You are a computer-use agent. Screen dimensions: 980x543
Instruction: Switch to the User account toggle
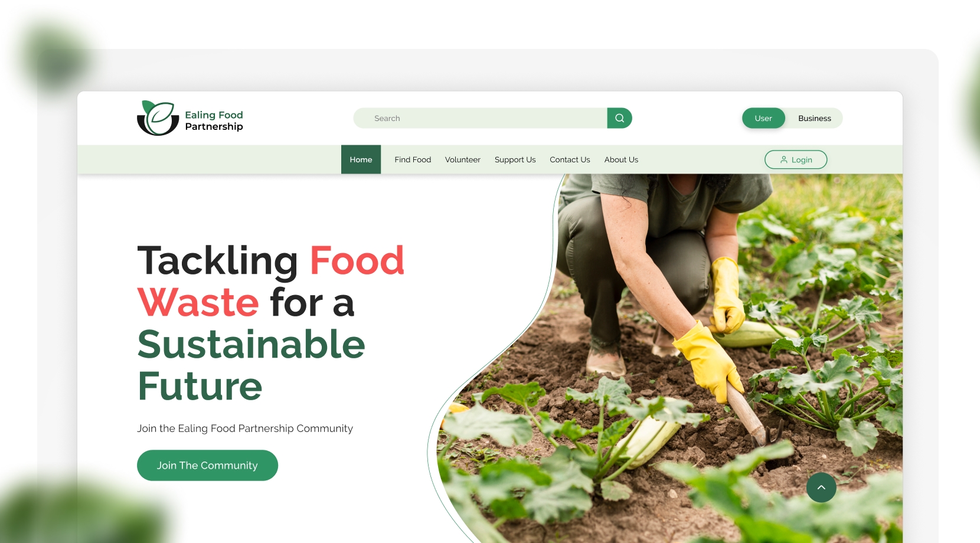[x=763, y=118]
